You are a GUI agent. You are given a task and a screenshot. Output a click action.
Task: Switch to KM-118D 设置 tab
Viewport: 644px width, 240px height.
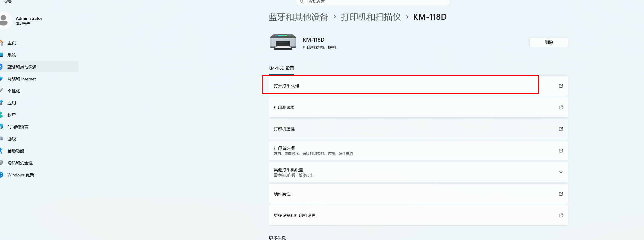click(281, 68)
